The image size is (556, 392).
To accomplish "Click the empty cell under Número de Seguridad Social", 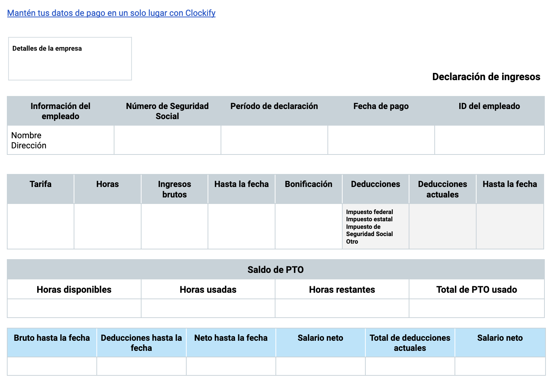I will 168,140.
